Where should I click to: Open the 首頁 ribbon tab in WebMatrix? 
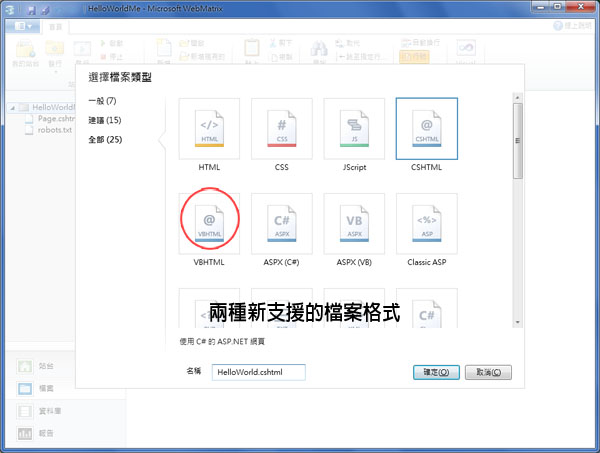[x=55, y=26]
